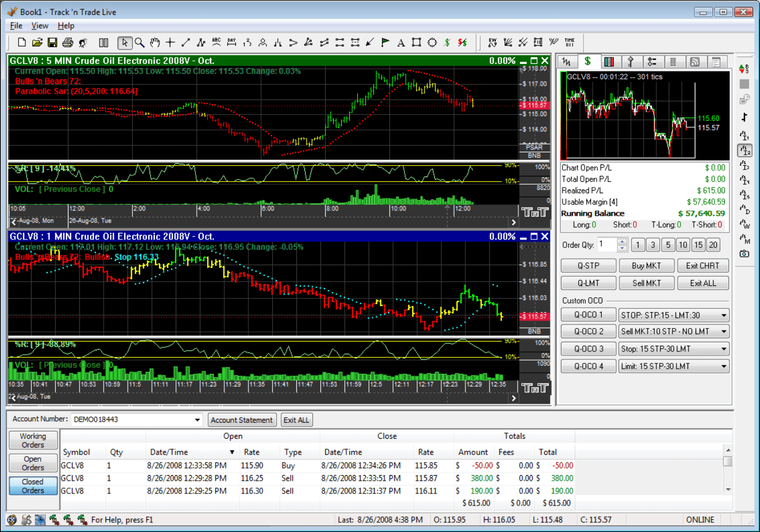Viewport: 760px width, 532px height.
Task: Set order quantity preset to 10
Action: pyautogui.click(x=683, y=245)
